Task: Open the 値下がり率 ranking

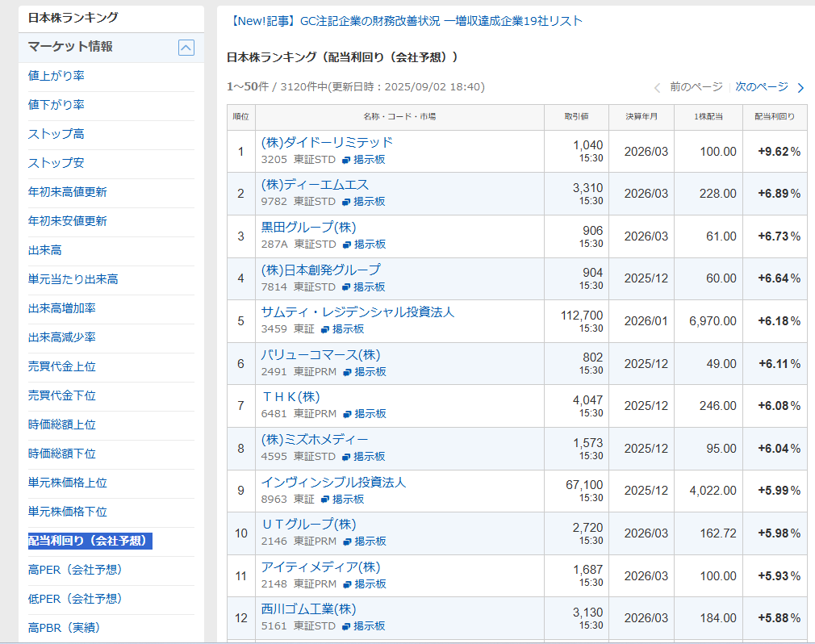Action: point(56,105)
